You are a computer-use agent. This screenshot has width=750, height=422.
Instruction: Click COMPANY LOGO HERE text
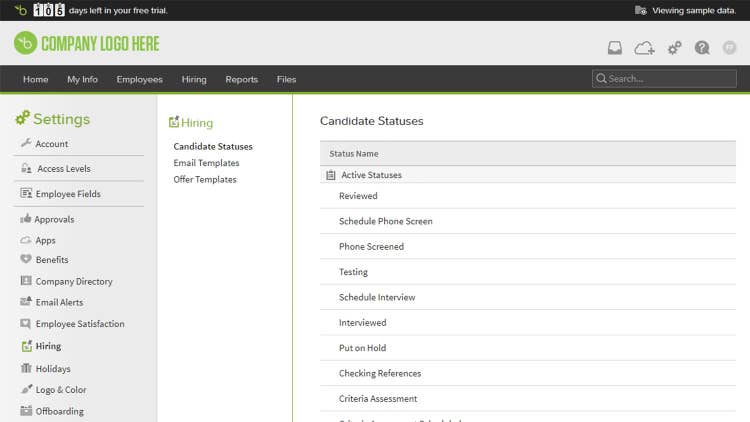(x=100, y=44)
